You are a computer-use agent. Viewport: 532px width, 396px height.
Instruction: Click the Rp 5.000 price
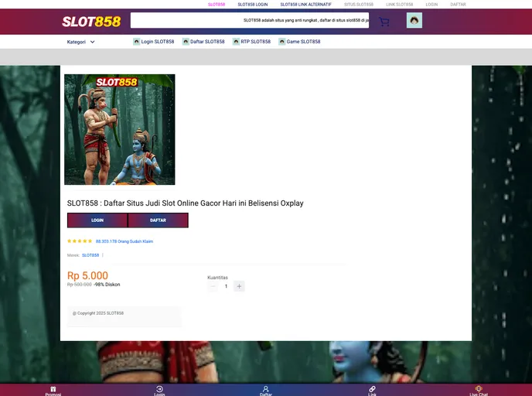coord(87,275)
